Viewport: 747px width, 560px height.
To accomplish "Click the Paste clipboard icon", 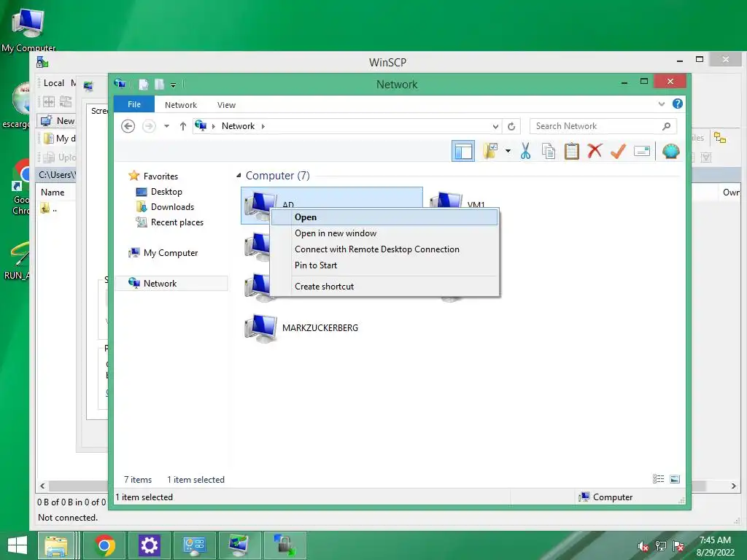I will [x=572, y=152].
